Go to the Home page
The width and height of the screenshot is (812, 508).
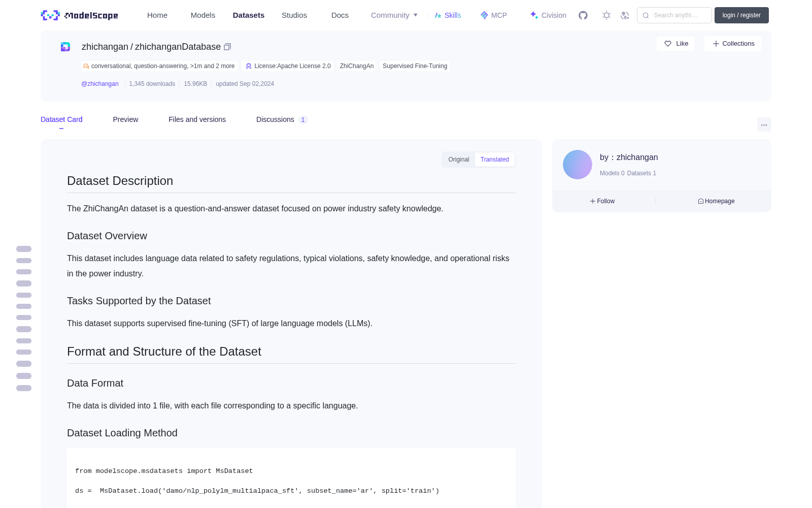(x=157, y=15)
